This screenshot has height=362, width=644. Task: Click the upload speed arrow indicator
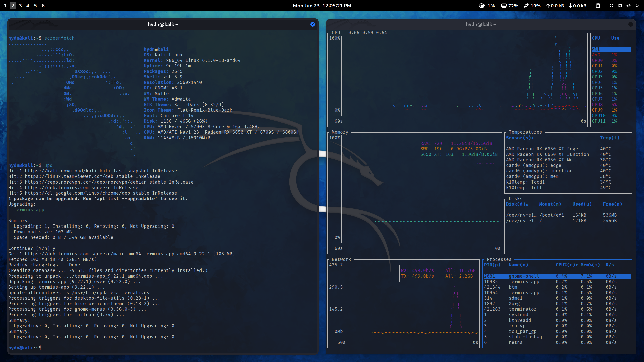tap(548, 6)
